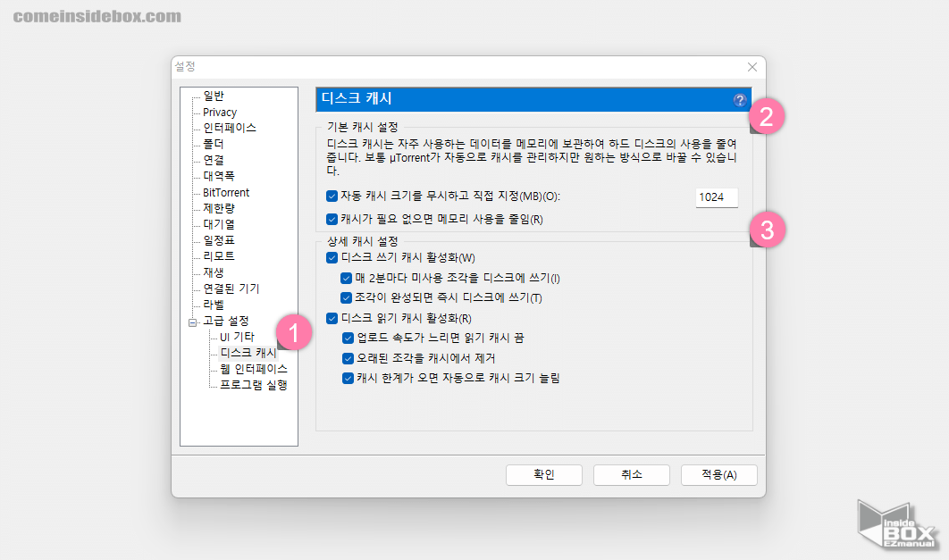The width and height of the screenshot is (949, 560).
Task: Select UI 기타 under 고급 설정
Action: 237,337
